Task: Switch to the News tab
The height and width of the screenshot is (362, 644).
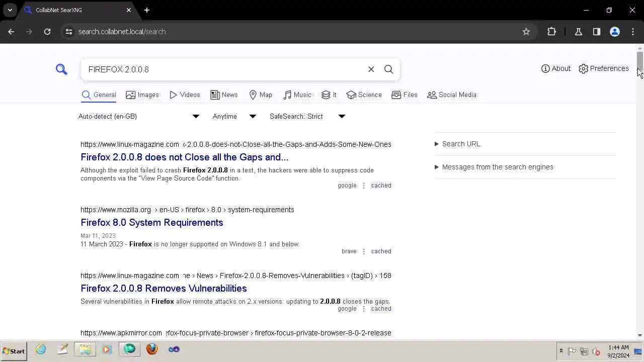Action: (224, 95)
